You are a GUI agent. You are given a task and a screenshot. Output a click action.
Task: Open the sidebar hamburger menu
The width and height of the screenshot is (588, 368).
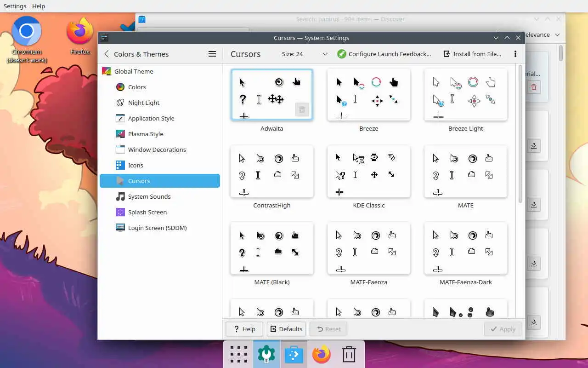tap(212, 54)
